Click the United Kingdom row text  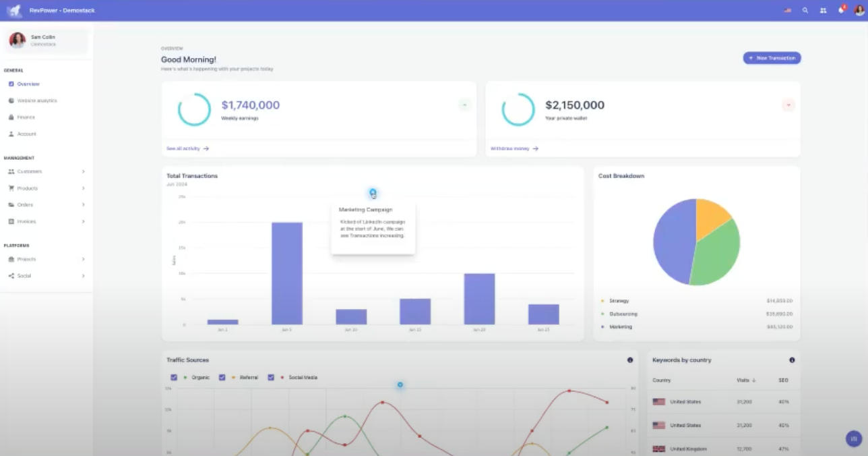[689, 449]
